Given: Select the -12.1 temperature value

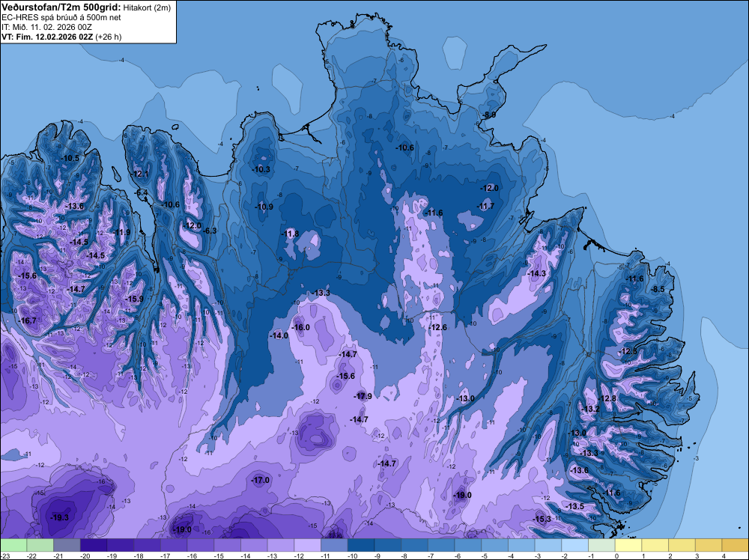Looking at the screenshot, I should pos(141,174).
